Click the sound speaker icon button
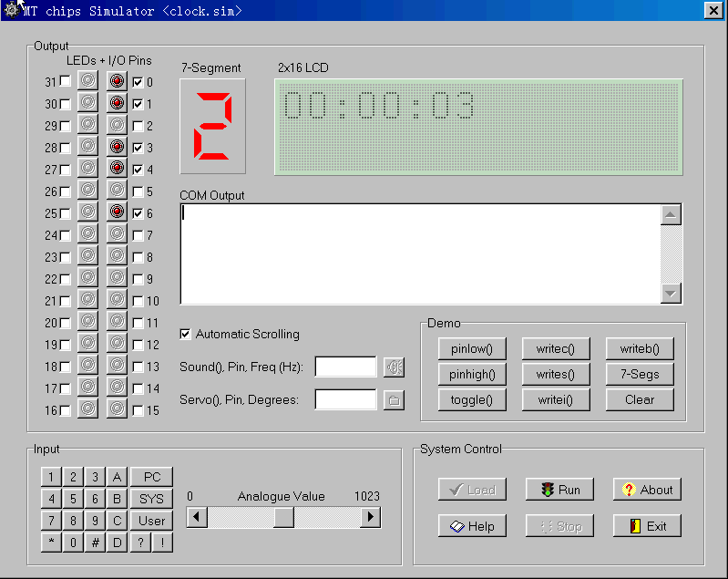Screen dimensions: 728x579 (394, 367)
